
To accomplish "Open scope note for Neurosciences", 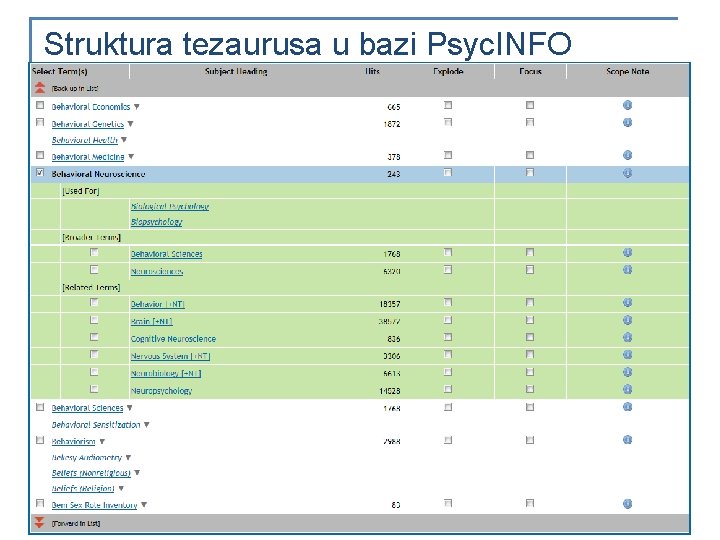I will tap(627, 270).
